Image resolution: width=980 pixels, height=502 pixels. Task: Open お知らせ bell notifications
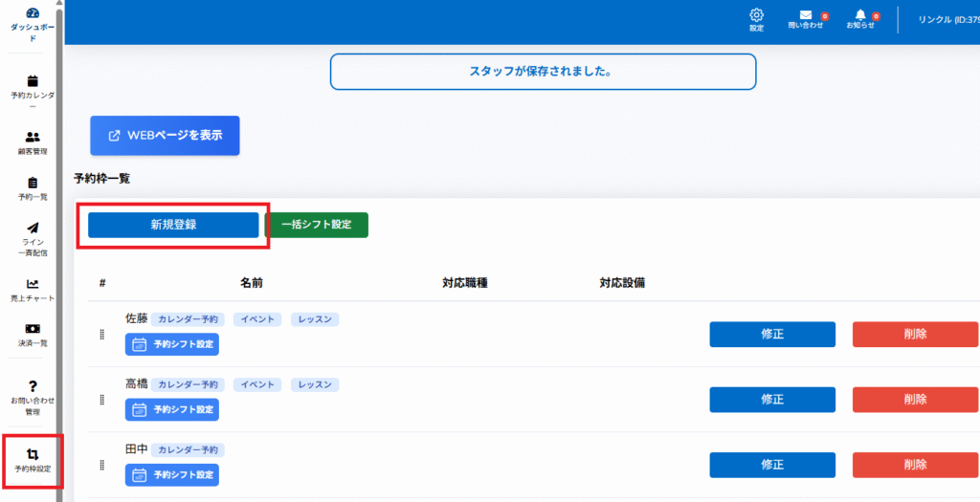(x=859, y=15)
